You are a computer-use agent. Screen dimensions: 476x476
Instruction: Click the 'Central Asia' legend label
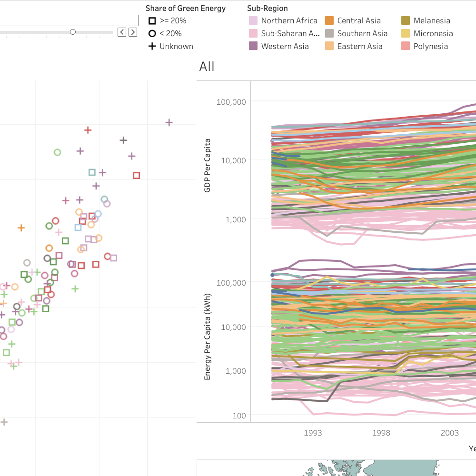(x=359, y=20)
